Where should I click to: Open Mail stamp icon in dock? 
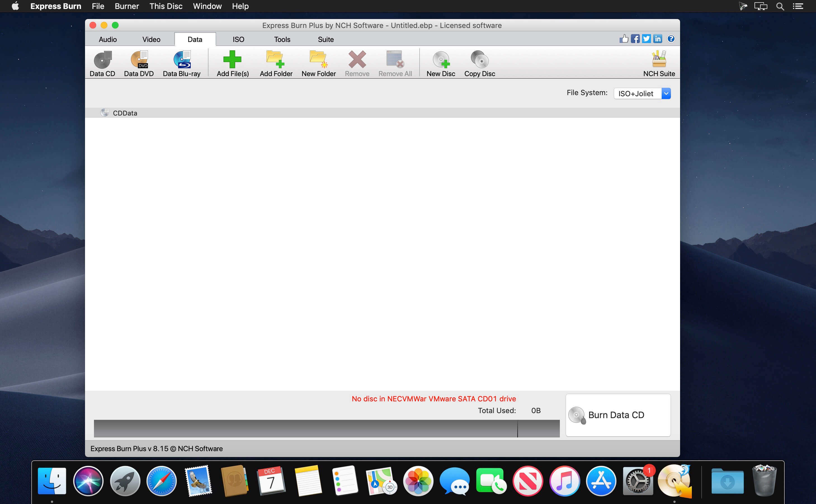click(199, 481)
